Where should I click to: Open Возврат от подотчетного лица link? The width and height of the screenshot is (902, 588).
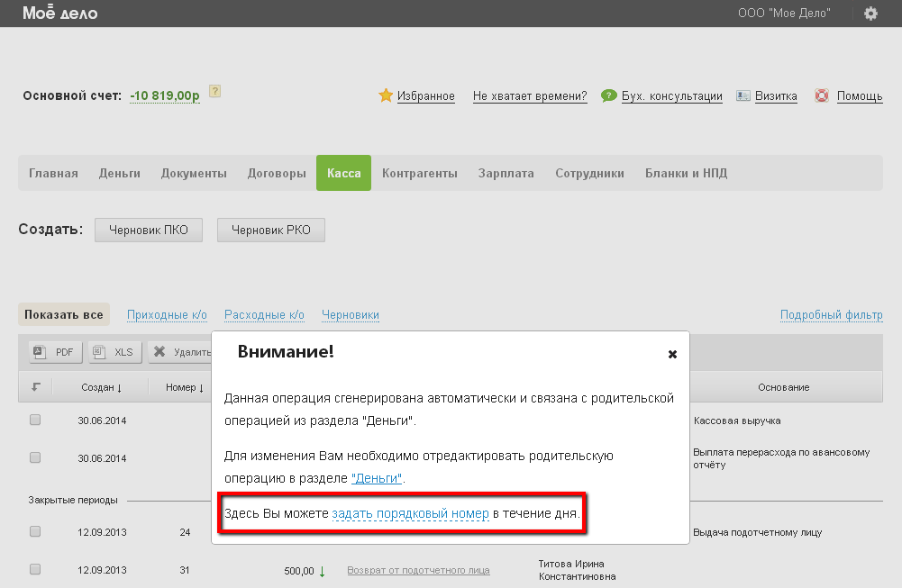coord(418,570)
